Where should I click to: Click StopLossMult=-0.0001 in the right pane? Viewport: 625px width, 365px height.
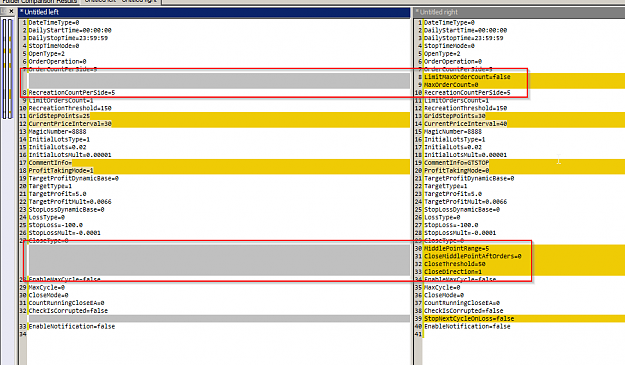(x=460, y=233)
